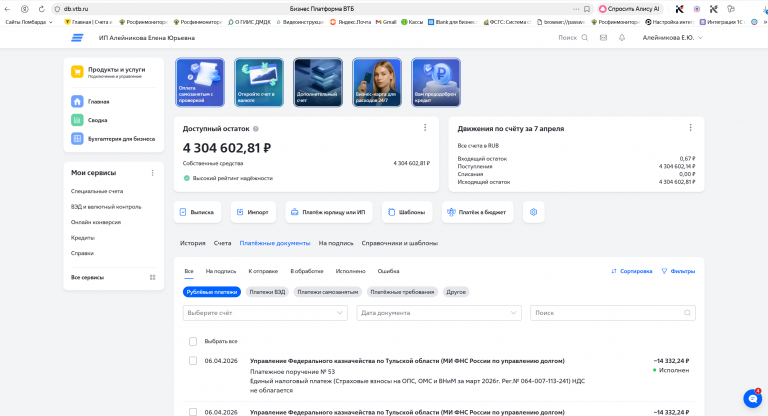Toggle Платежи самозанятым chip

(328, 292)
